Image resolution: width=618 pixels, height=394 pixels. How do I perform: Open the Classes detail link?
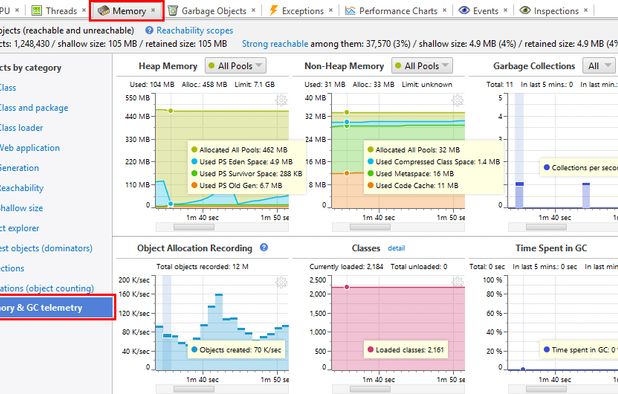point(396,248)
